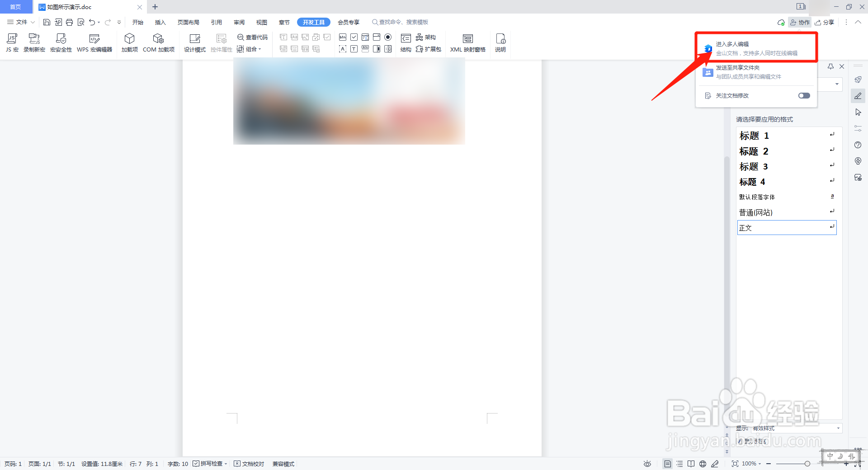Click the 查找命令 search box
This screenshot has height=470, width=868.
[x=400, y=22]
